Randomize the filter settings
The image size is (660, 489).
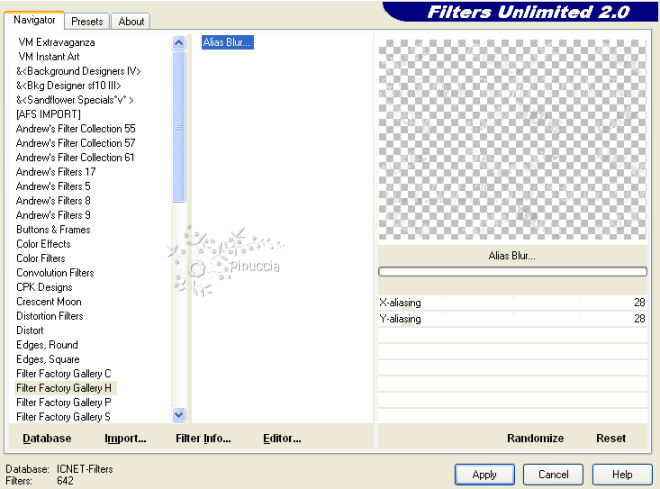pyautogui.click(x=535, y=438)
